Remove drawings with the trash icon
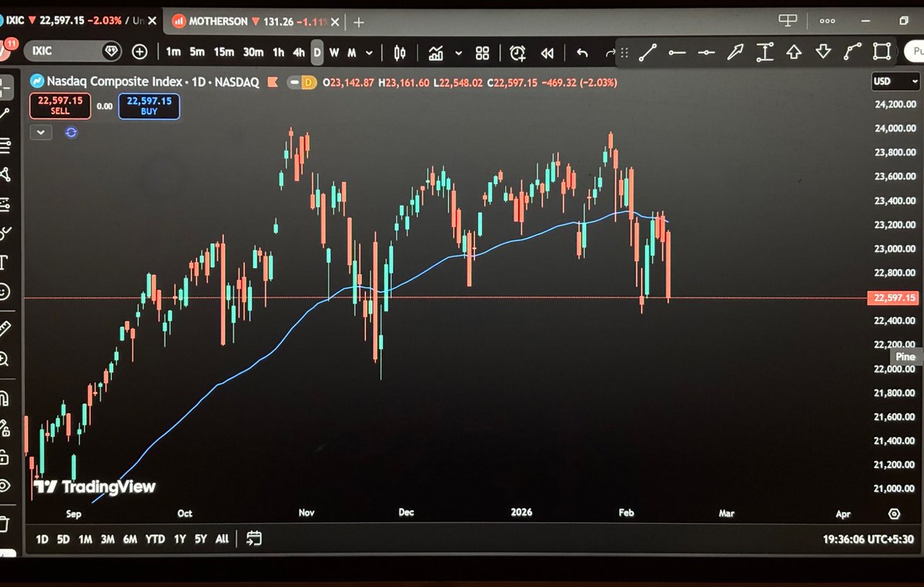924x587 pixels. pyautogui.click(x=4, y=523)
